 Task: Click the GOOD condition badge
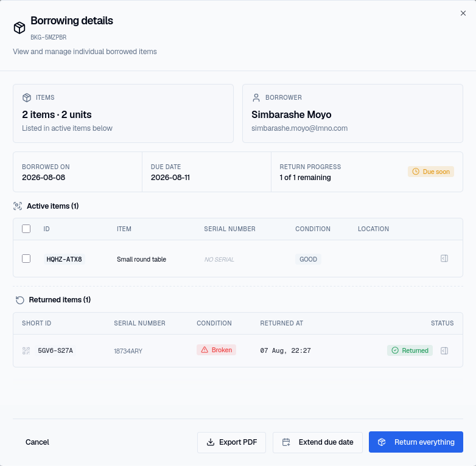pyautogui.click(x=308, y=259)
